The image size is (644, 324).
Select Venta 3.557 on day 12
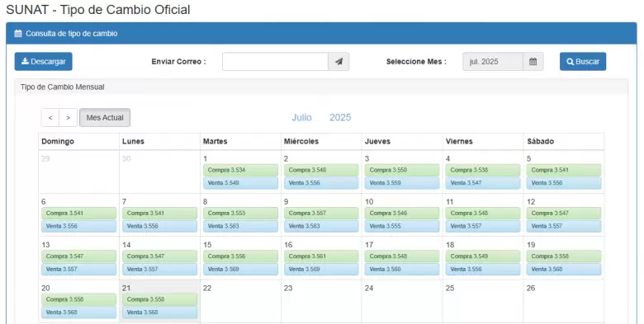(564, 226)
